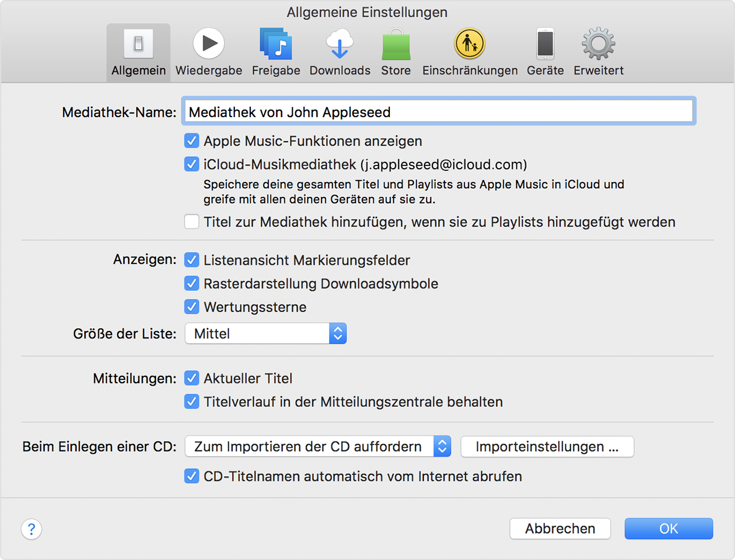Image resolution: width=735 pixels, height=560 pixels.
Task: Open the Einschränkungen parental controls icon
Action: [470, 44]
